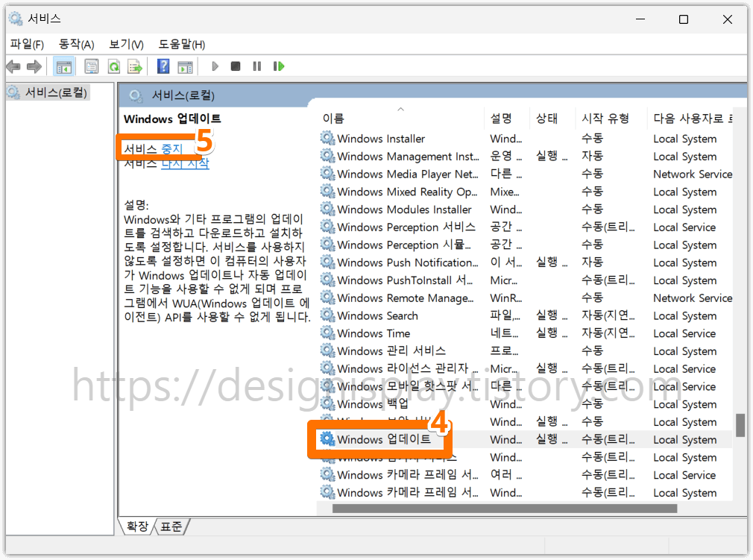Select the Windows 관리 서비스 row
753x560 pixels.
[x=525, y=351]
